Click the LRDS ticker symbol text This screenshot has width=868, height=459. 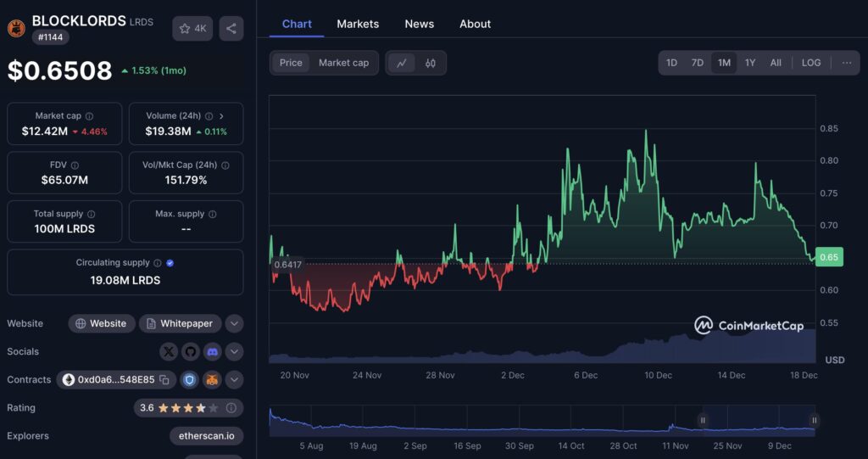coord(142,22)
